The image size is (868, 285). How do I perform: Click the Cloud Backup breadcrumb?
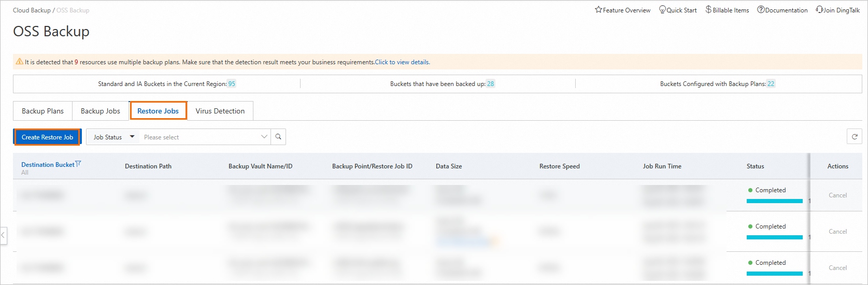32,10
